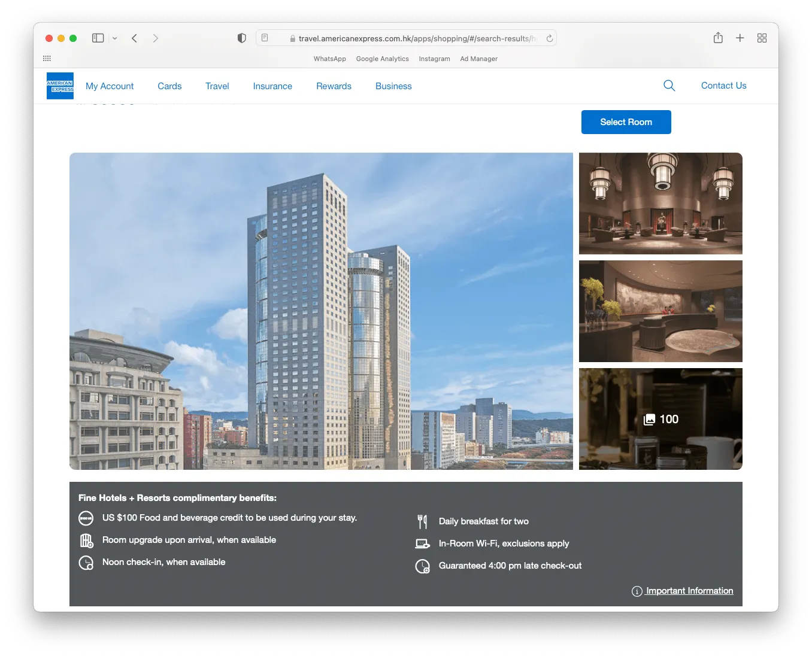812x656 pixels.
Task: View the main hotel tower photo
Action: [x=321, y=311]
